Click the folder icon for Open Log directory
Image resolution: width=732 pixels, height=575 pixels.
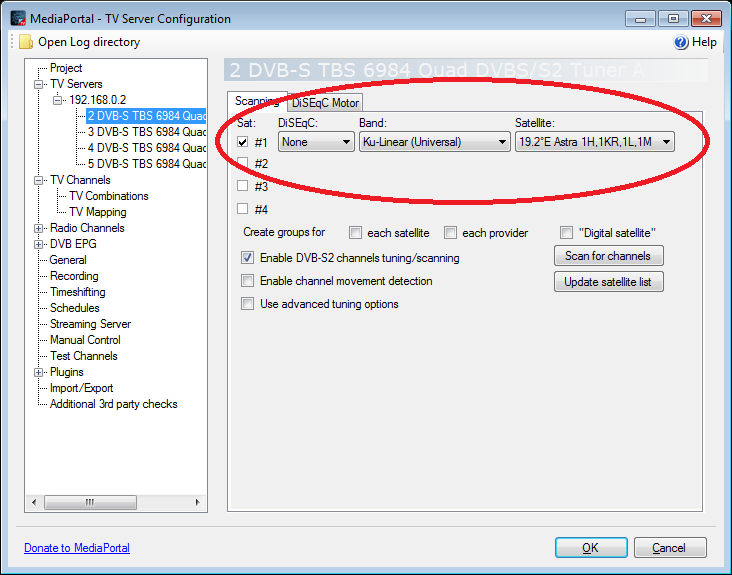[26, 42]
